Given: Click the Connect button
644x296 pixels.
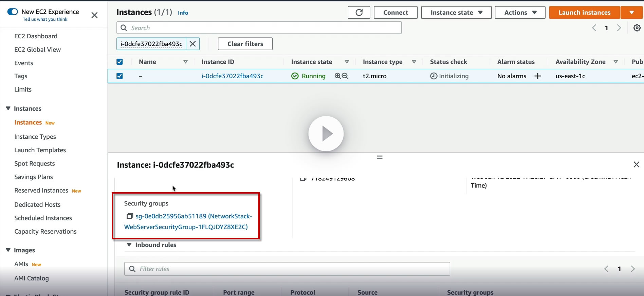Looking at the screenshot, I should click(395, 13).
